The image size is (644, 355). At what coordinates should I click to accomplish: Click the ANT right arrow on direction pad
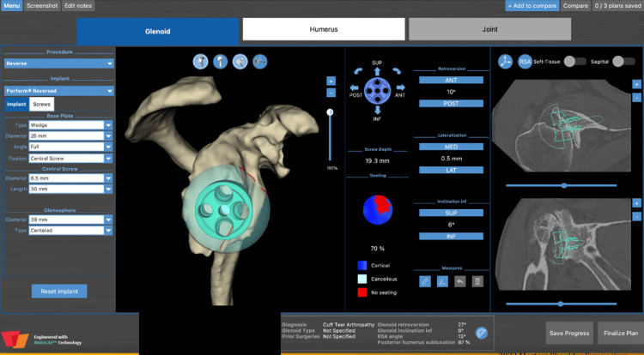point(400,87)
